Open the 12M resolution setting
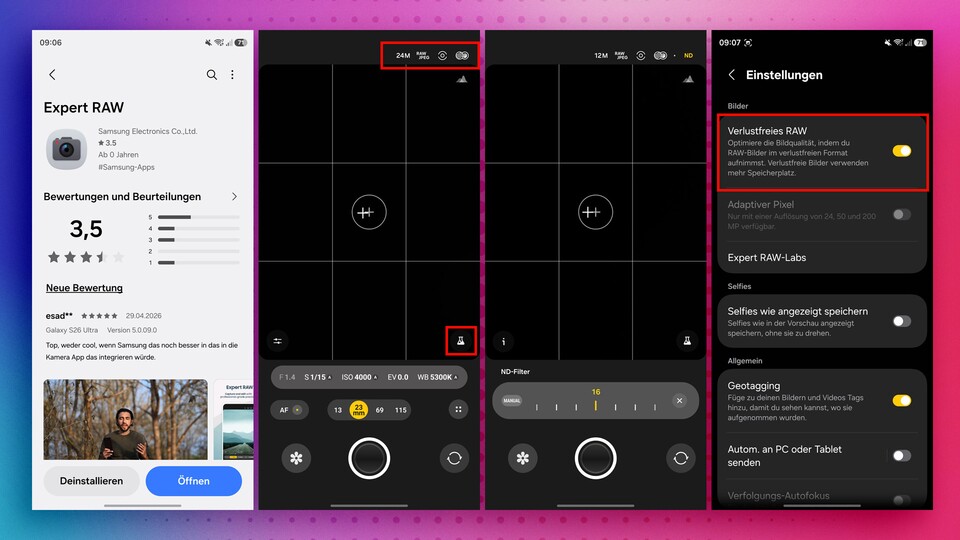This screenshot has width=960, height=540. (x=601, y=56)
